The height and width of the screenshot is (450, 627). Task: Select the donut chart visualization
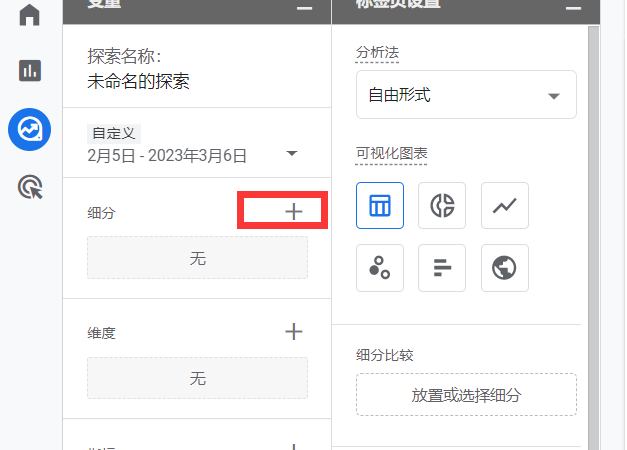(442, 206)
